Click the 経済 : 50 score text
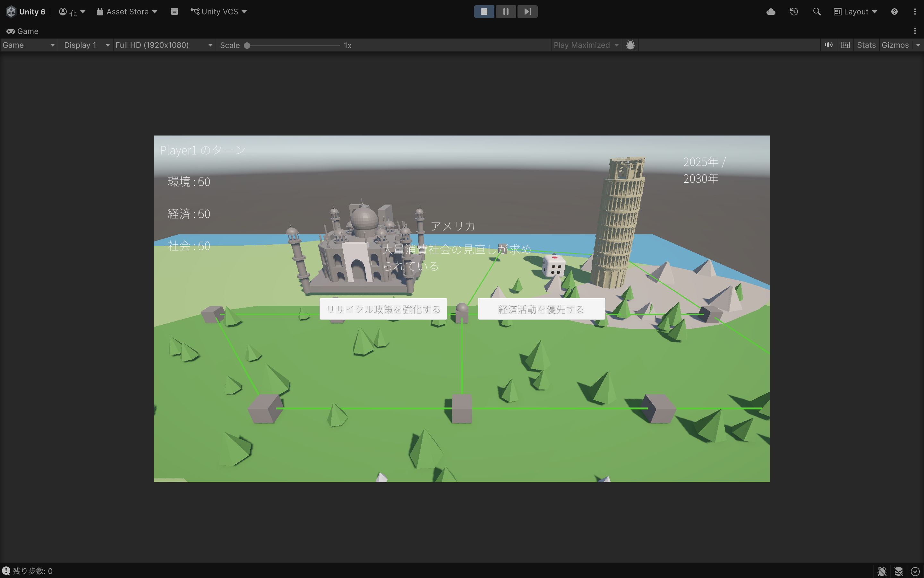This screenshot has height=578, width=924. [x=189, y=214]
